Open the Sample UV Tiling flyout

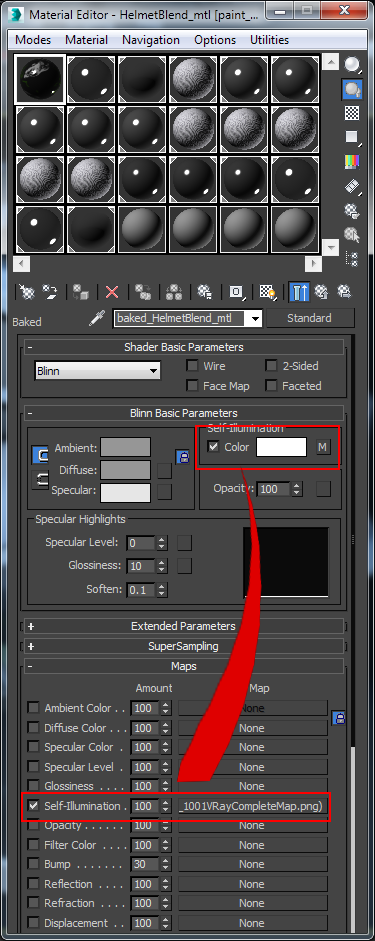tap(352, 137)
